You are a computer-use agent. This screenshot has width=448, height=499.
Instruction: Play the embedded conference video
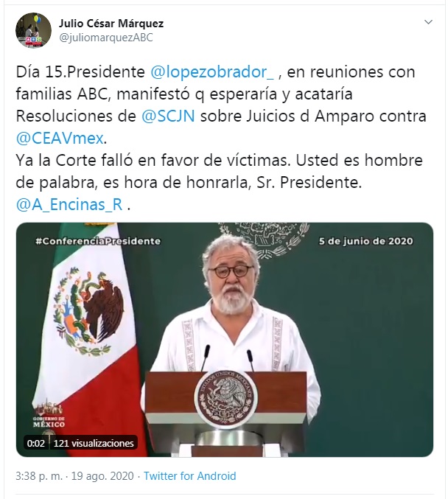click(x=225, y=340)
